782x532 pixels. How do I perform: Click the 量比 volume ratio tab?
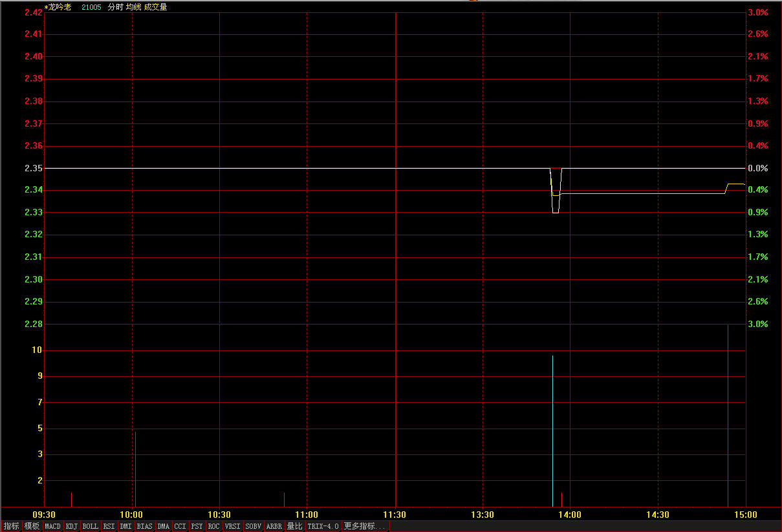click(x=294, y=526)
